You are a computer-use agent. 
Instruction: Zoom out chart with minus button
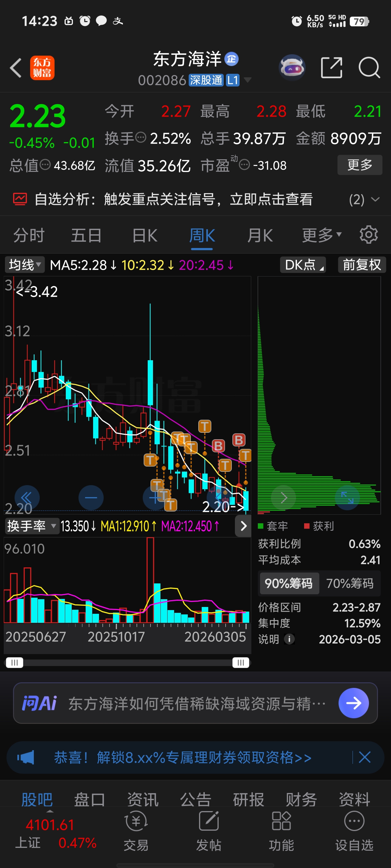pyautogui.click(x=91, y=498)
